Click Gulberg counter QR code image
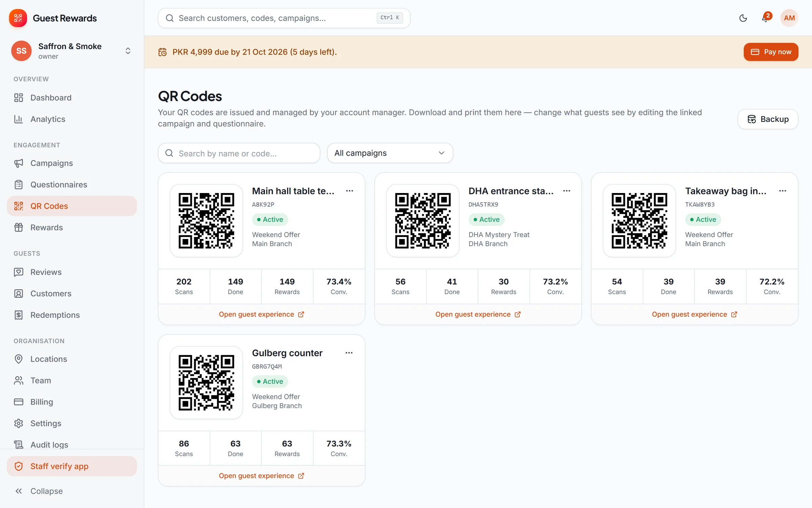 click(x=206, y=383)
